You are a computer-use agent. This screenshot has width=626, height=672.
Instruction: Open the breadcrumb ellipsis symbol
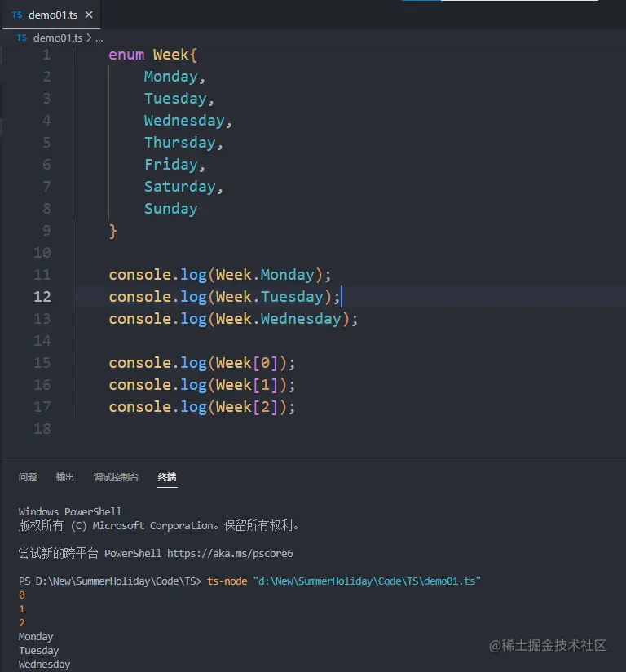point(99,38)
